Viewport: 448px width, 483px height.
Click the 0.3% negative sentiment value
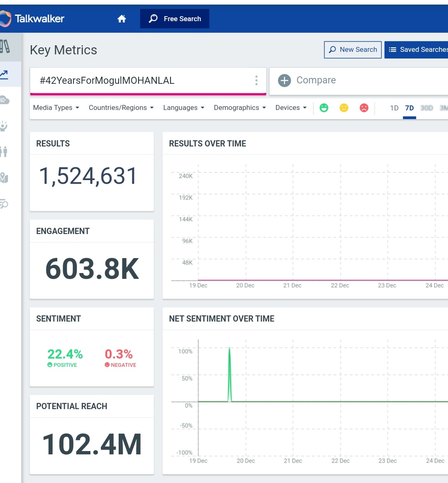click(119, 354)
